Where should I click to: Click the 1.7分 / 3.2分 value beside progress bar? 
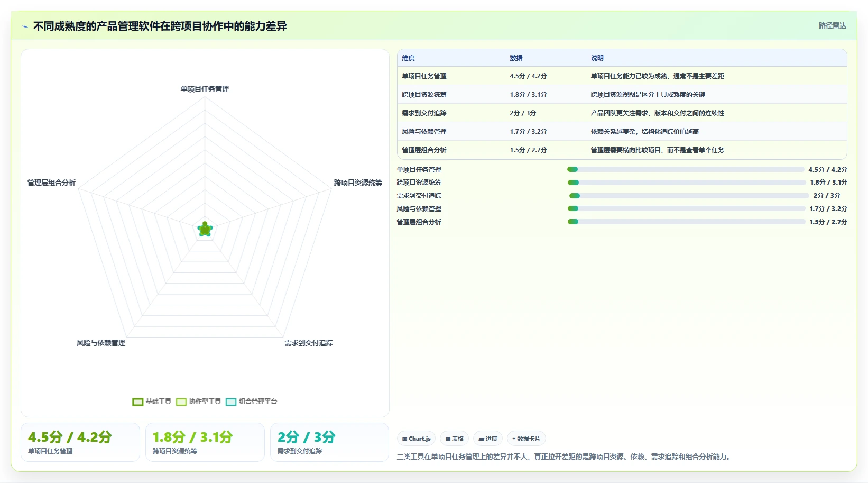click(828, 209)
